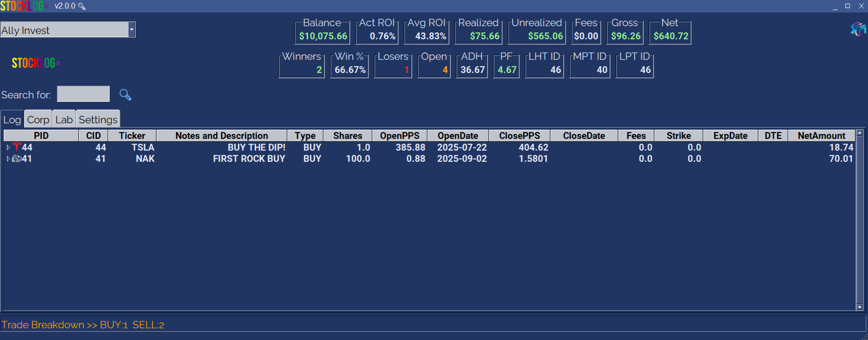Sort by the Ticker column header
The width and height of the screenshot is (868, 340).
pyautogui.click(x=132, y=135)
